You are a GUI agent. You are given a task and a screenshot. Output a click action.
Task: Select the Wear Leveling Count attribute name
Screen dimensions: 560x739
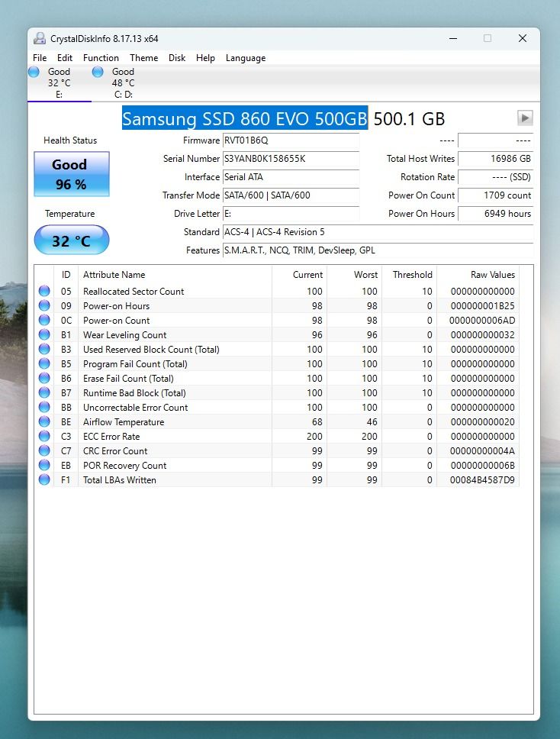pyautogui.click(x=125, y=335)
